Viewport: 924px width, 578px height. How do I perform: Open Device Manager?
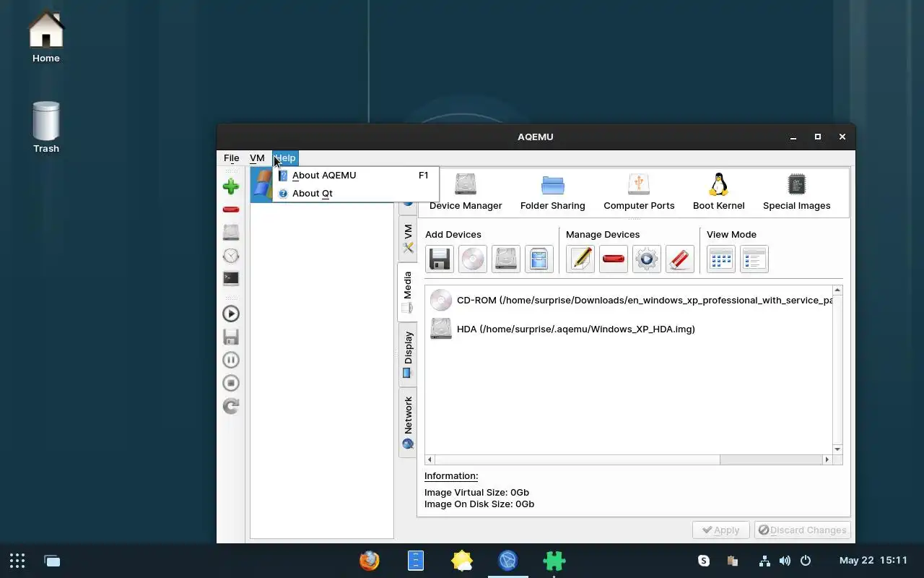466,192
